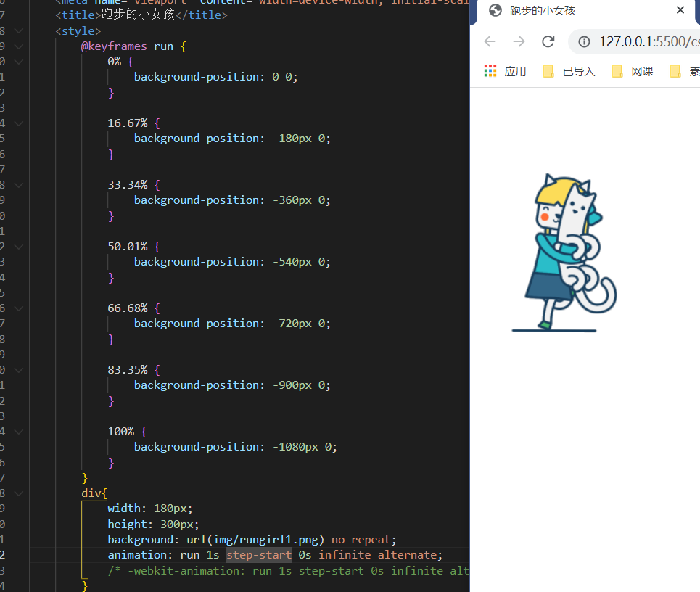Collapse the 16.67% keyframe block
The height and width of the screenshot is (592, 700).
[x=19, y=123]
